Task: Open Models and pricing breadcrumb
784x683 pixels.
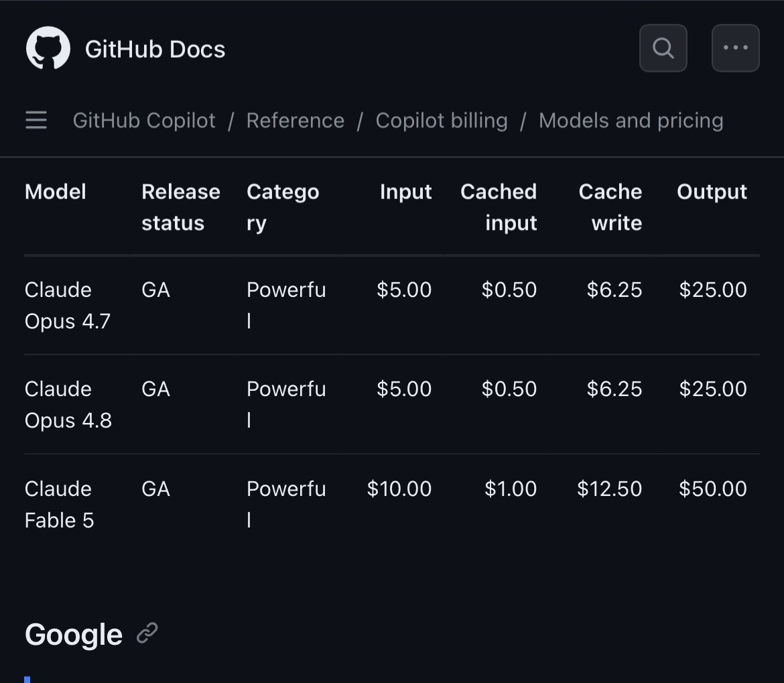Action: [631, 121]
